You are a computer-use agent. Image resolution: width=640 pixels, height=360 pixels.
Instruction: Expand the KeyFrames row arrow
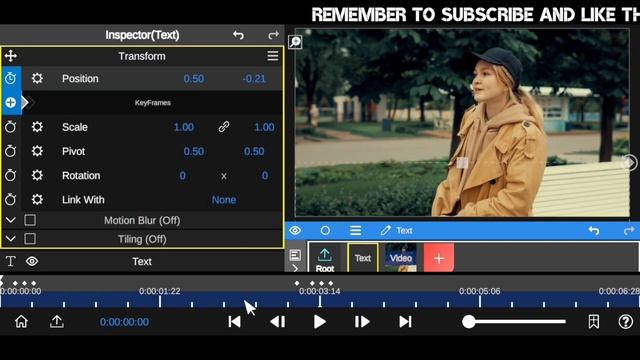point(25,102)
